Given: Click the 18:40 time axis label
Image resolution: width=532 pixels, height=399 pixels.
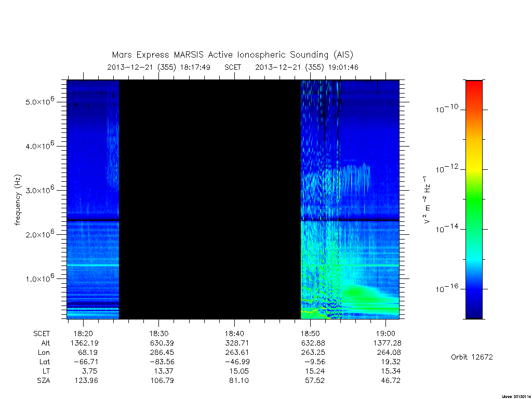Looking at the screenshot, I should pyautogui.click(x=234, y=334).
